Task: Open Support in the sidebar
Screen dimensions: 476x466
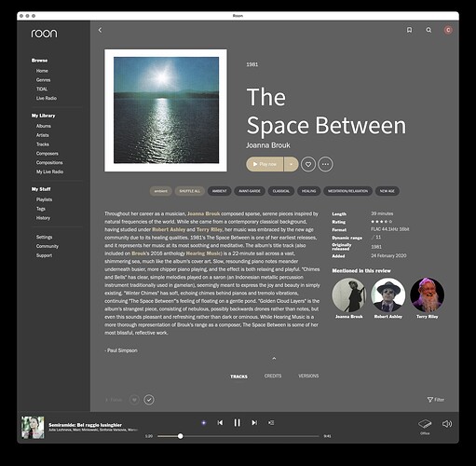Action: tap(44, 255)
